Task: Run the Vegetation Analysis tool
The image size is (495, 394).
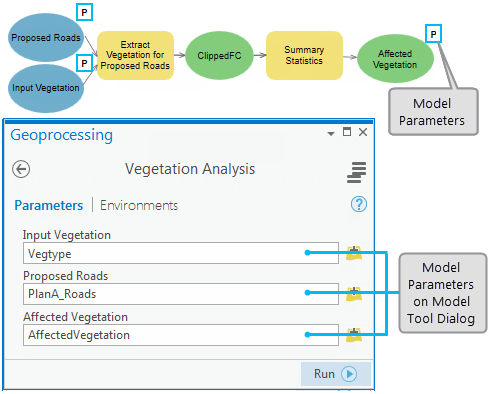Action: (336, 374)
